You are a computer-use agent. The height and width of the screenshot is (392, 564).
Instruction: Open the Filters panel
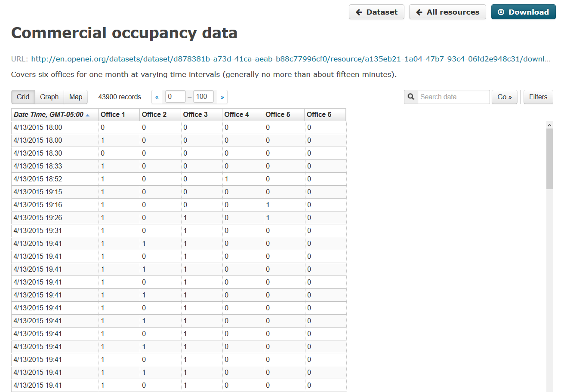(x=538, y=97)
